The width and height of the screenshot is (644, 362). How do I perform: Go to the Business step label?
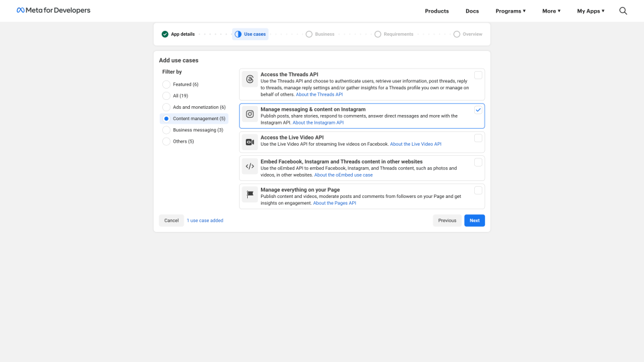(x=325, y=34)
